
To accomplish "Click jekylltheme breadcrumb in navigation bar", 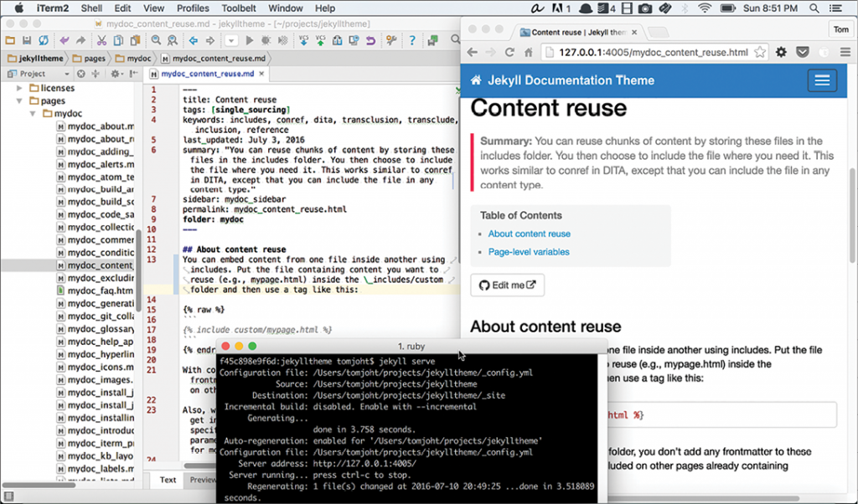I will pyautogui.click(x=35, y=58).
